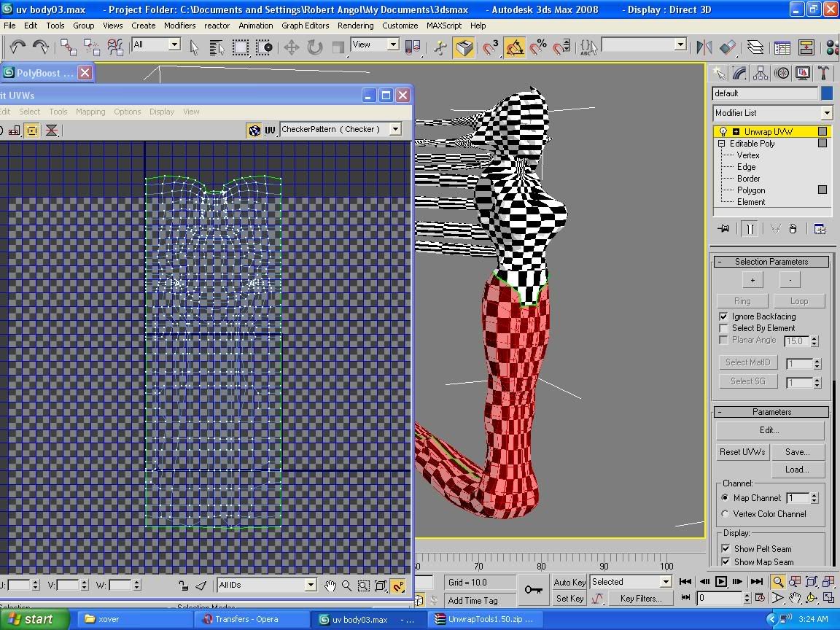Screen dimensions: 840x630
Task: Toggle the Angle Snap icon
Action: coord(514,47)
